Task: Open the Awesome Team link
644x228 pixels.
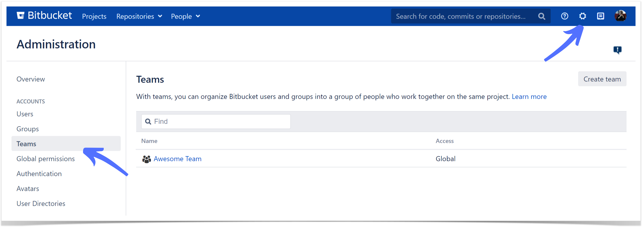Action: pos(178,159)
